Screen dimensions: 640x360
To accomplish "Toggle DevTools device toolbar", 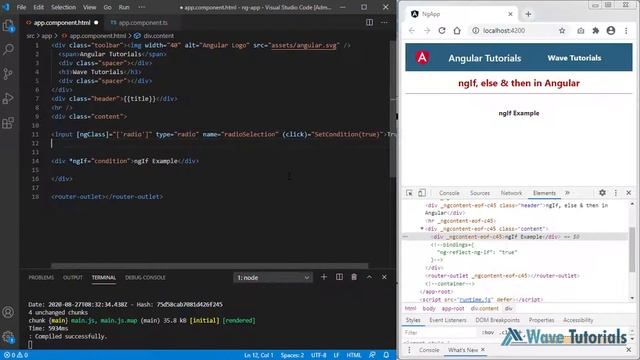I will click(422, 193).
